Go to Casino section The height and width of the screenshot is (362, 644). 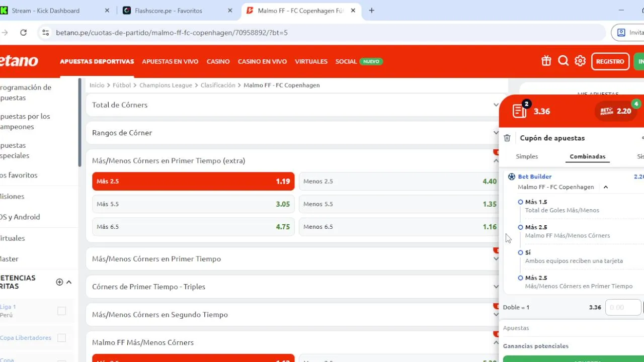[x=218, y=61]
